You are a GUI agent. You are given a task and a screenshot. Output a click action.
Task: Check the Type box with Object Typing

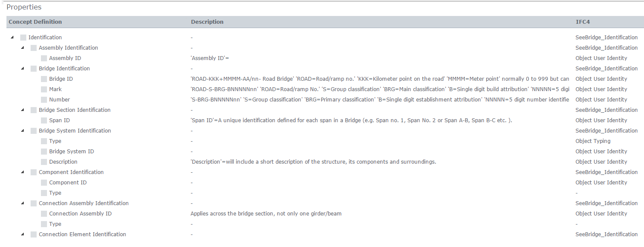pos(44,141)
